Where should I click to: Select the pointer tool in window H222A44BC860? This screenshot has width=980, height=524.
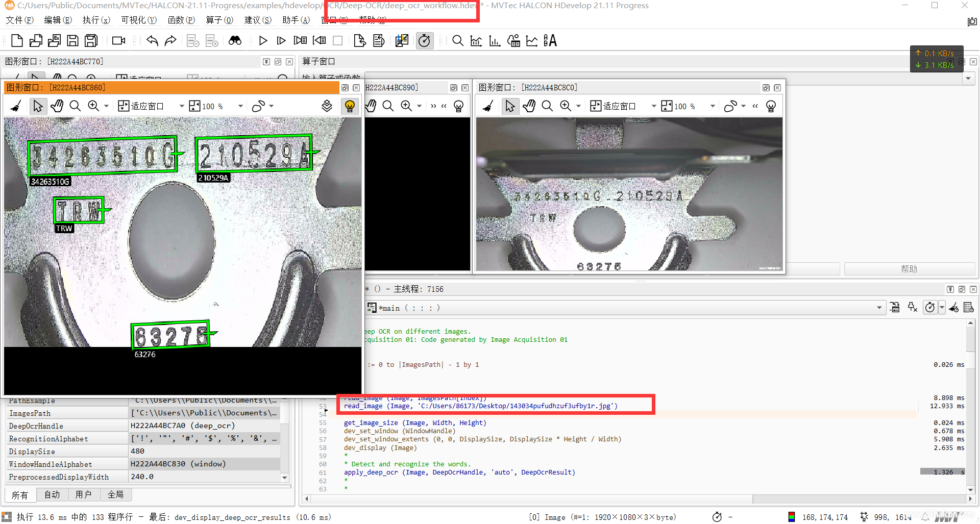click(38, 106)
